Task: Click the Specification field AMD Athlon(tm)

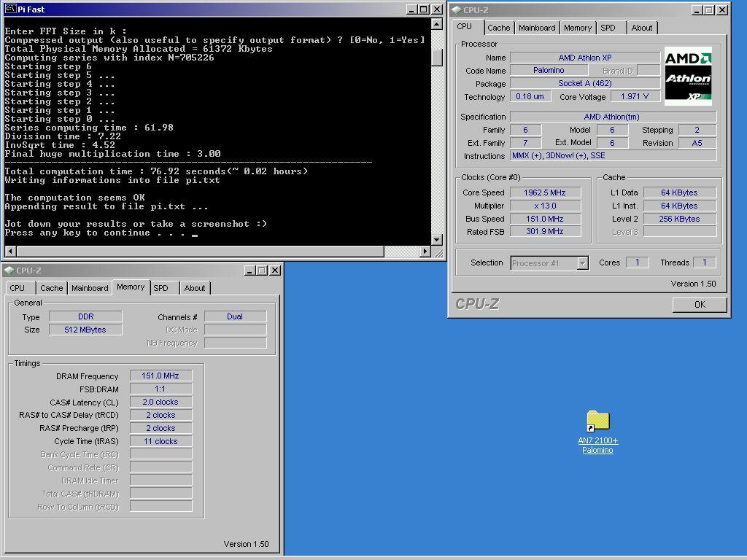Action: click(613, 117)
